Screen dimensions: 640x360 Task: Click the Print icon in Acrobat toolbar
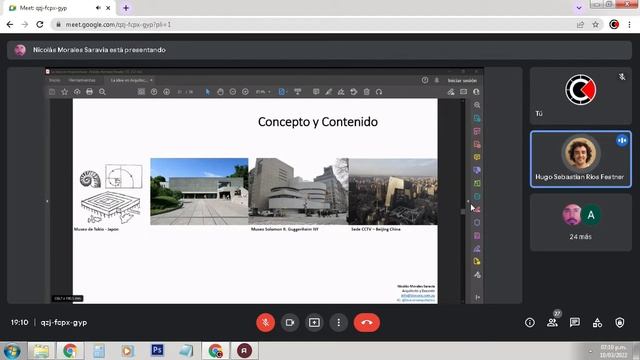[89, 92]
